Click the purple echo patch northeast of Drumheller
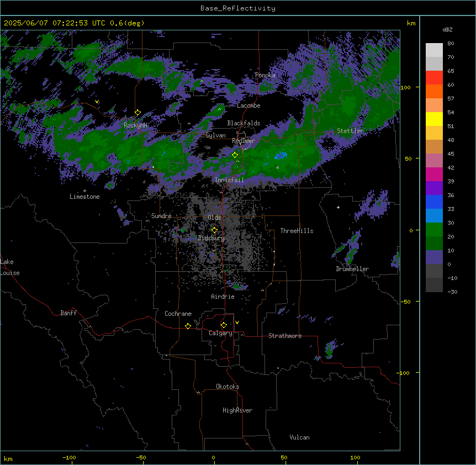This screenshot has height=465, width=476. [x=372, y=204]
